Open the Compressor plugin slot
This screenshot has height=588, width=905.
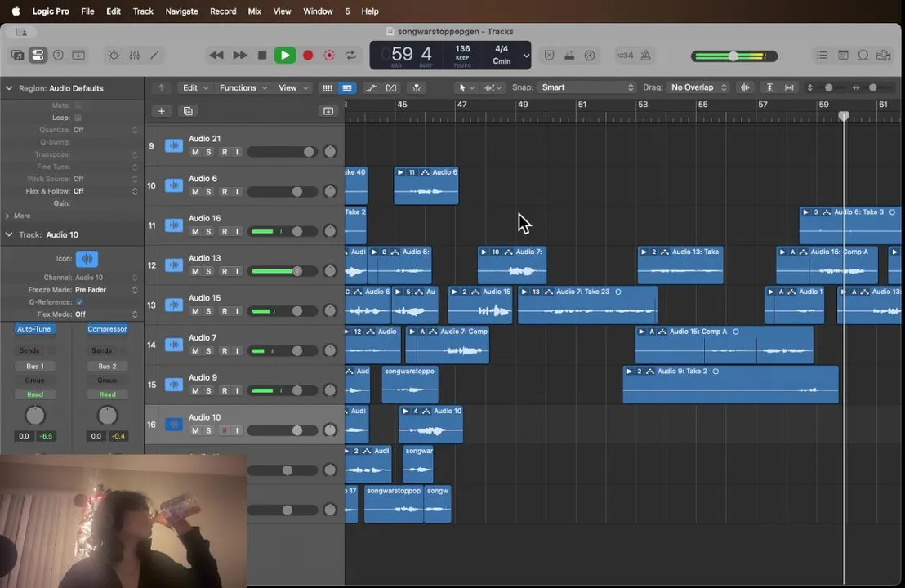click(107, 329)
